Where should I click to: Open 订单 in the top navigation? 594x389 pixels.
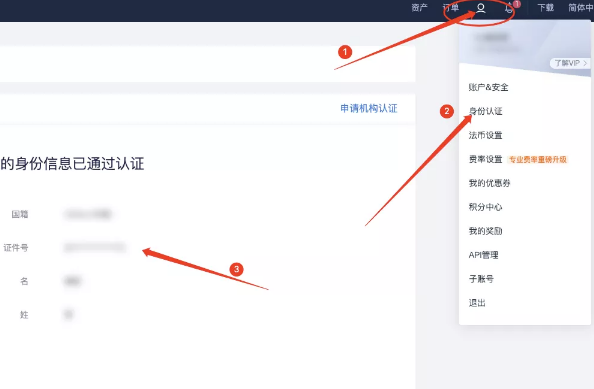[450, 8]
